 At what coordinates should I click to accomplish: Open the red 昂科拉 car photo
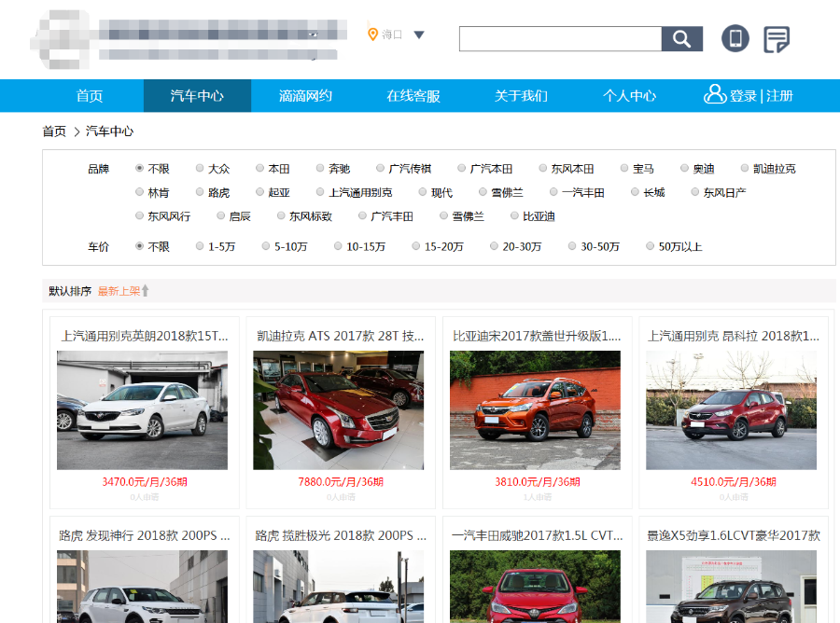pyautogui.click(x=731, y=410)
